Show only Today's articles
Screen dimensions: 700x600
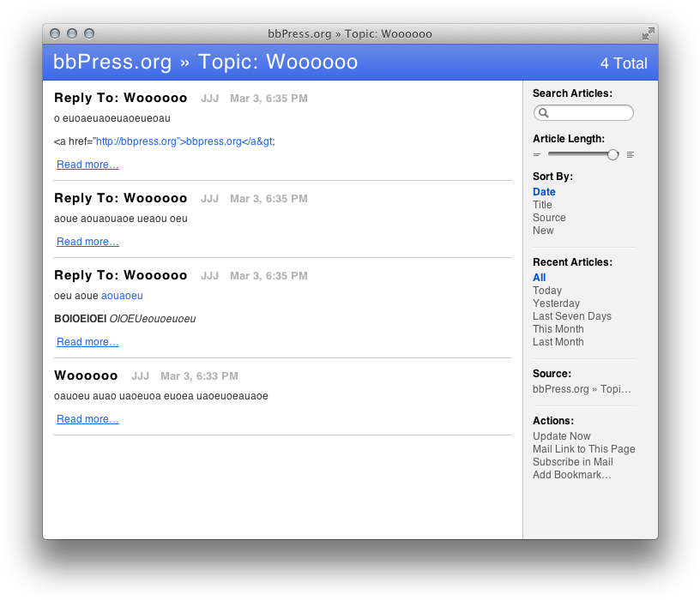point(547,291)
